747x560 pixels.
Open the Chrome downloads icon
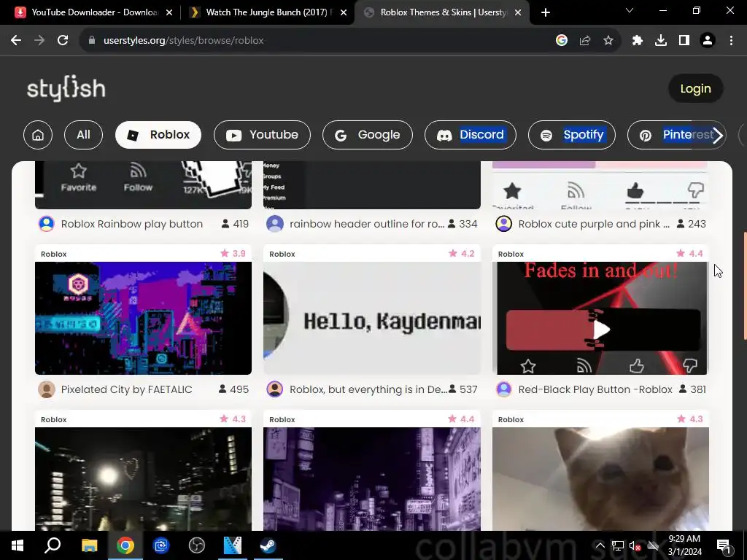[661, 41]
